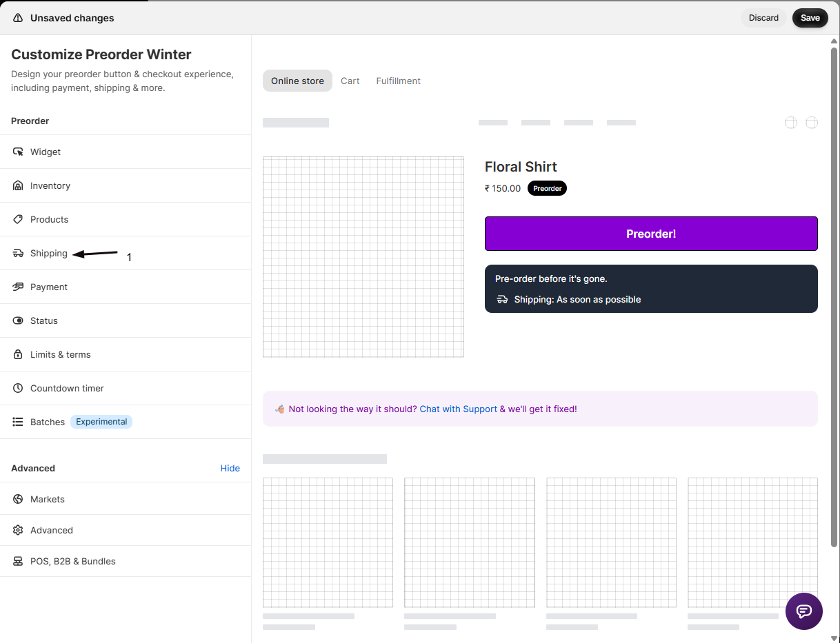Click the Shipping truck icon in sidebar
The width and height of the screenshot is (840, 643).
18,253
